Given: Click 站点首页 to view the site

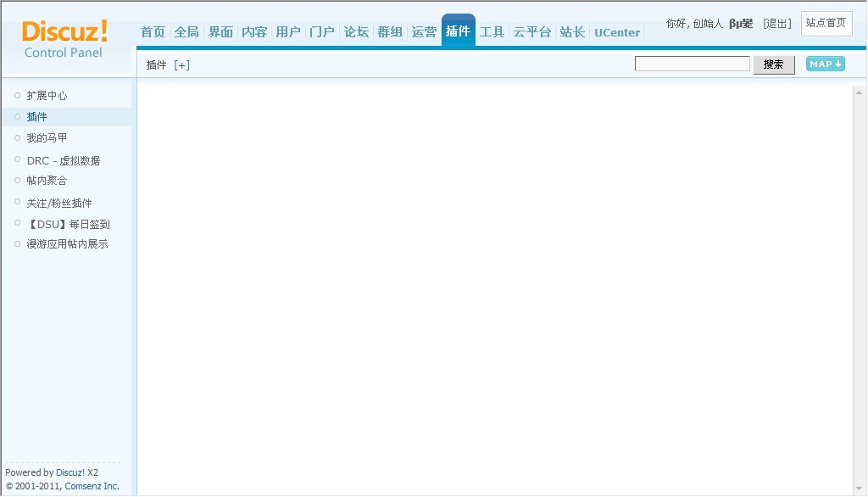Looking at the screenshot, I should point(826,24).
